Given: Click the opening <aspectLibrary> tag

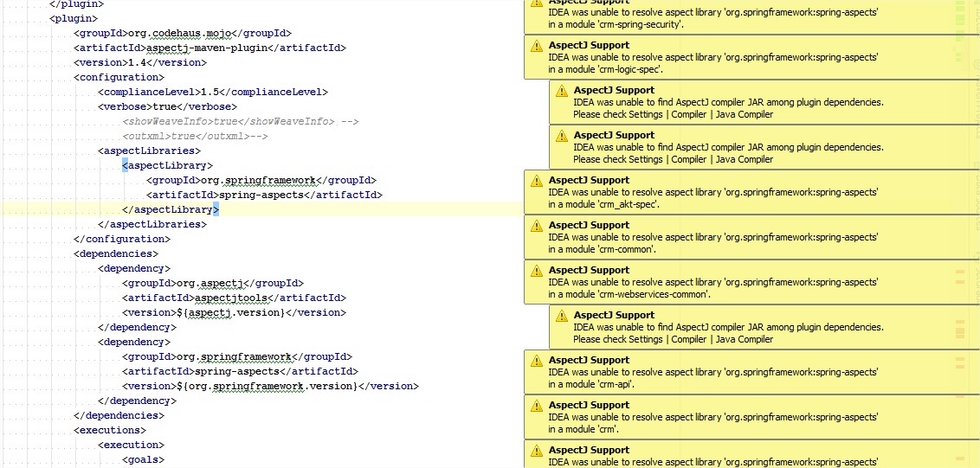Looking at the screenshot, I should [x=167, y=165].
